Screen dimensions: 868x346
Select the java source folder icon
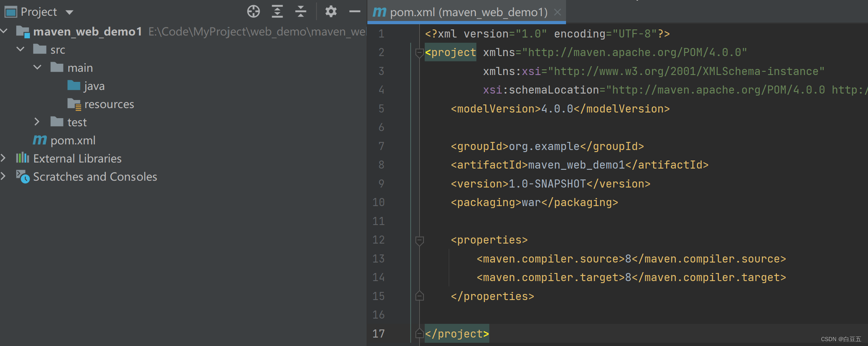tap(73, 85)
